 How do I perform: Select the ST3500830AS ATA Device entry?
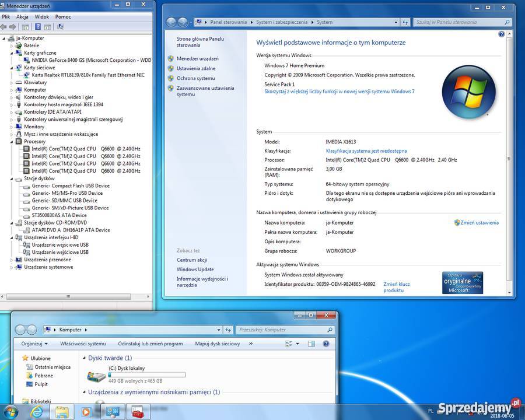(59, 215)
